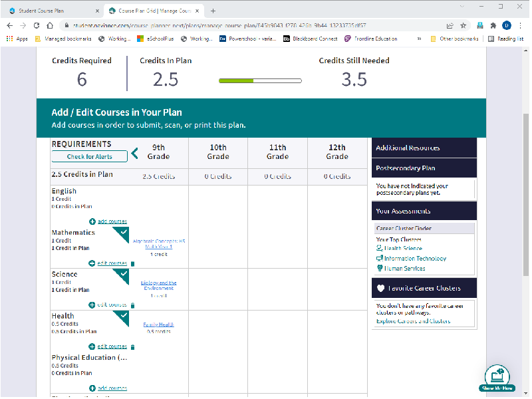The image size is (532, 399).
Task: Click the browser forward arrow
Action: [x=23, y=25]
